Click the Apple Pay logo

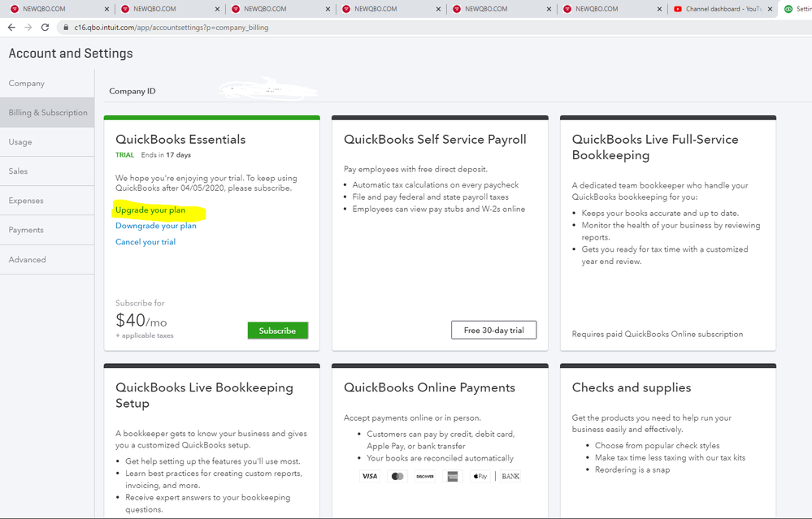point(480,476)
